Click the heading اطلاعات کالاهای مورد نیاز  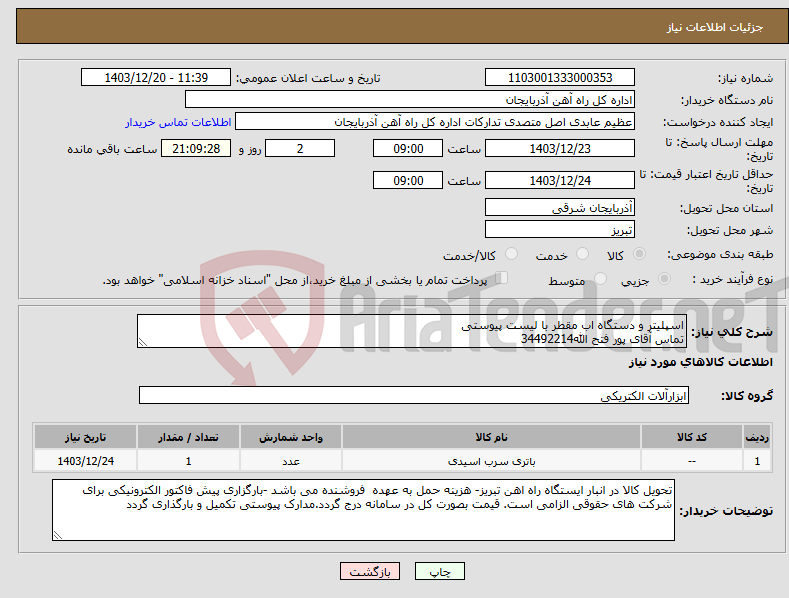click(700, 362)
